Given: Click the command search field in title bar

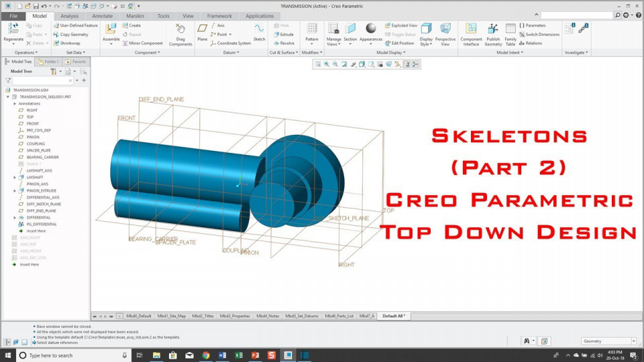Looking at the screenshot, I should 577,15.
